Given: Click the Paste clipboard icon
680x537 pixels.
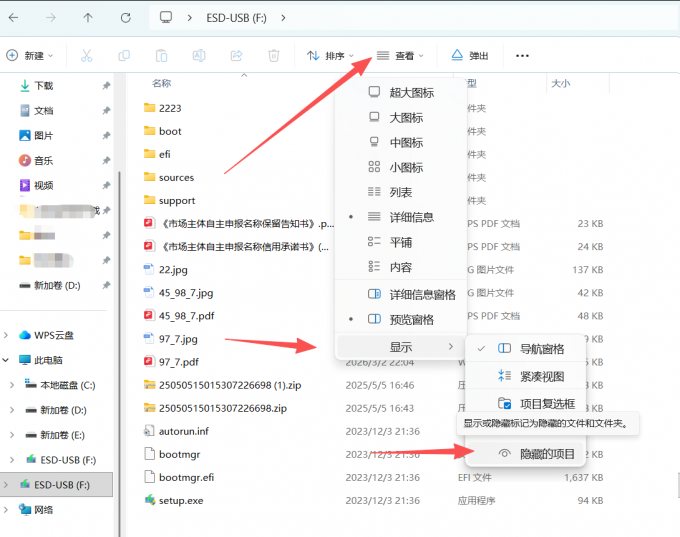Looking at the screenshot, I should point(161,56).
